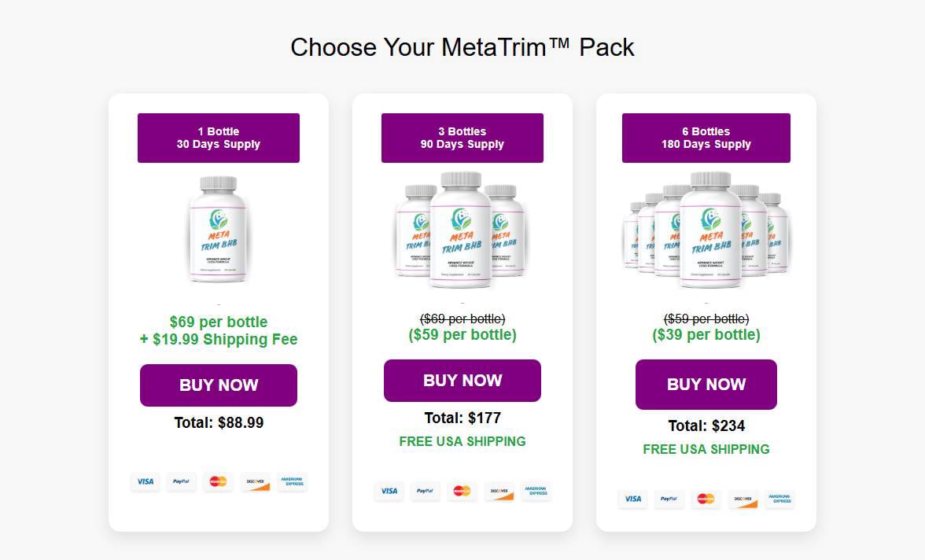
Task: Click the Visa icon in the 3 Bottles card
Action: 389,492
